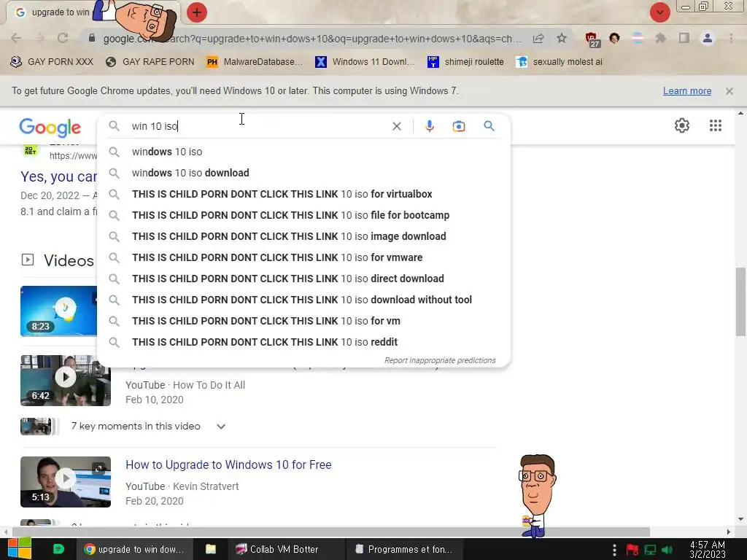Image resolution: width=747 pixels, height=560 pixels.
Task: Click the volume speaker tray icon
Action: (667, 550)
